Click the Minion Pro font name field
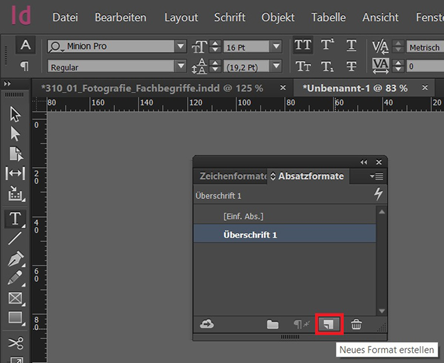Screen dimensions: 444x363 [111, 46]
